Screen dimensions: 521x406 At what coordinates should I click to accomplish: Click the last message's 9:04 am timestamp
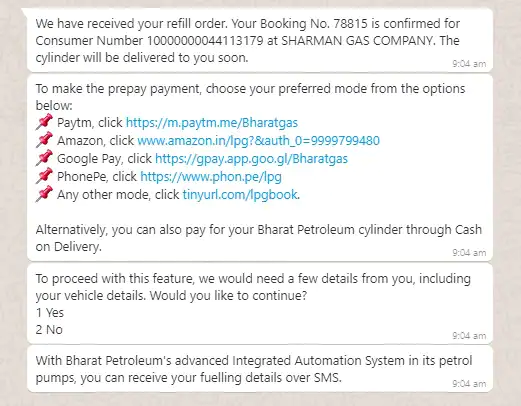coord(469,384)
